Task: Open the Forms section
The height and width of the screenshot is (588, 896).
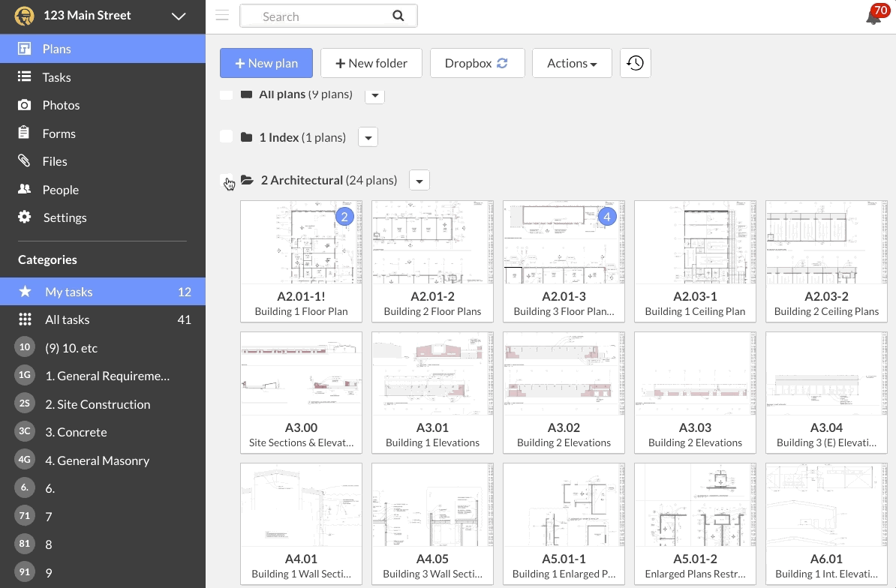Action: click(x=59, y=133)
